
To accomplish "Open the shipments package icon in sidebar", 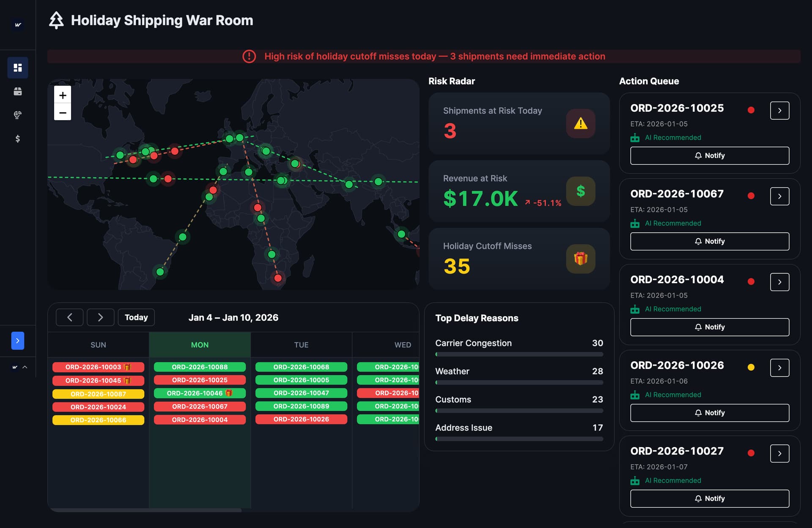I will 18,91.
